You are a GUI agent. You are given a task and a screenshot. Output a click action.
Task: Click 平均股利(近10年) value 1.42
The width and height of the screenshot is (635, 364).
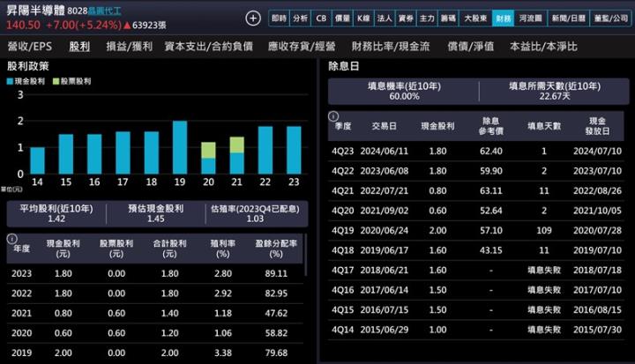[56, 219]
